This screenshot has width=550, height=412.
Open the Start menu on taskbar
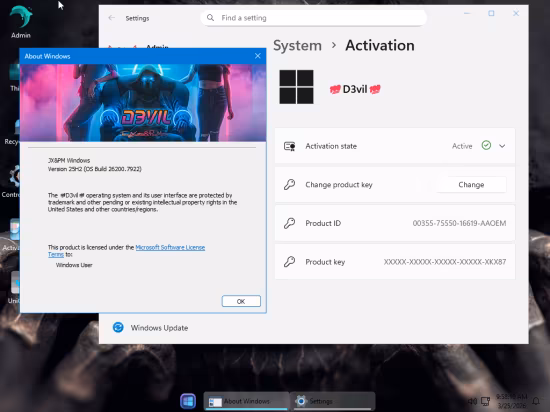click(x=188, y=401)
